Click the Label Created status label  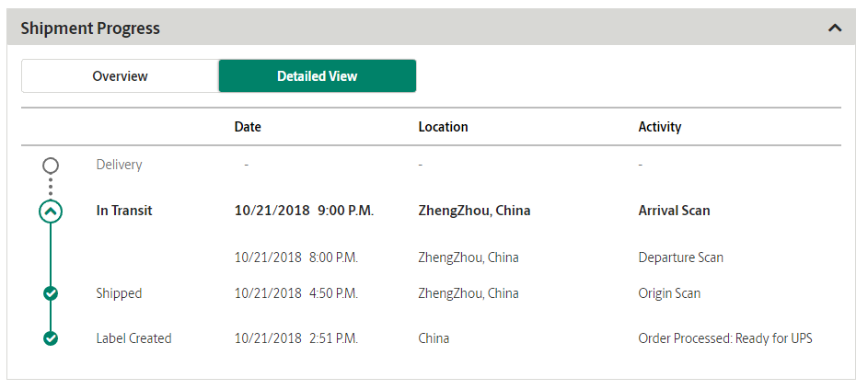click(133, 338)
